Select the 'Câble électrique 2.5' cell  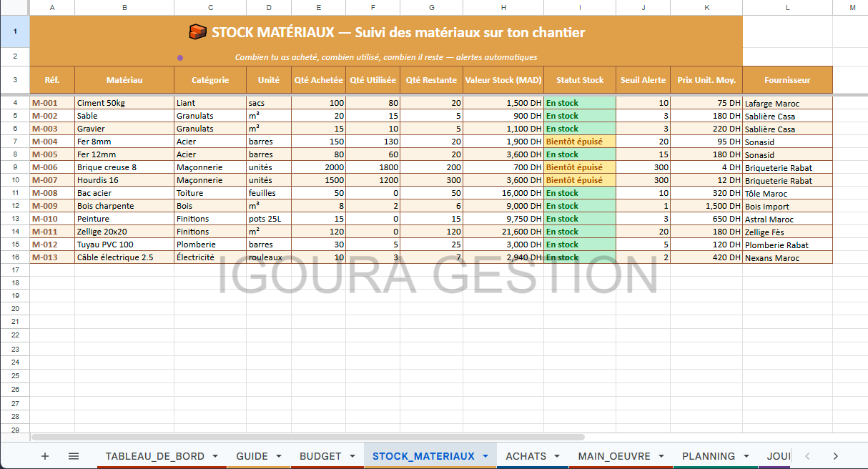tap(124, 257)
